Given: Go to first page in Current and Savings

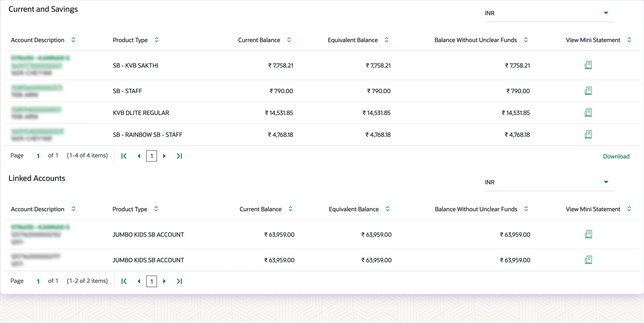Looking at the screenshot, I should (124, 156).
